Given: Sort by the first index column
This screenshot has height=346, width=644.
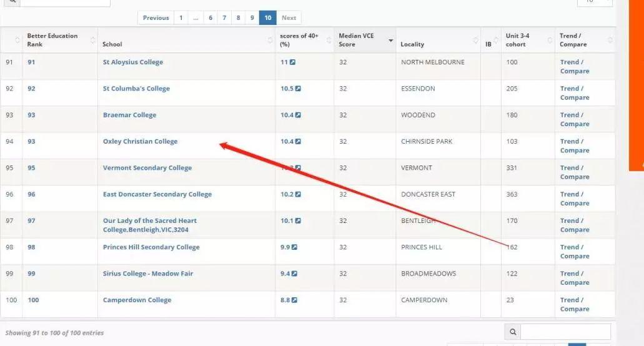Looking at the screenshot, I should tap(11, 40).
